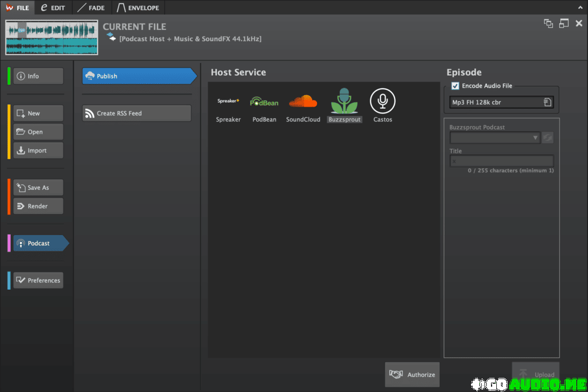Click the Open file button
This screenshot has width=588, height=392.
(x=38, y=132)
